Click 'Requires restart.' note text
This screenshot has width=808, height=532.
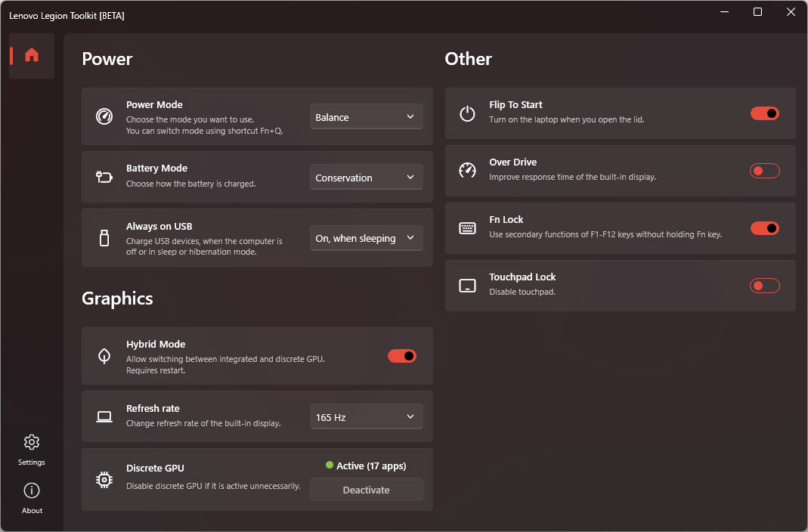(156, 370)
